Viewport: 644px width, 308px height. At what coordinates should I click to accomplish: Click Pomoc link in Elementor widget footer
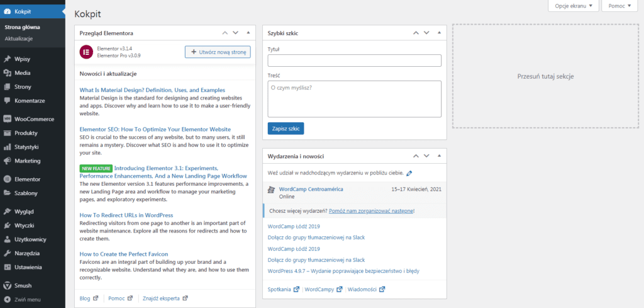116,299
